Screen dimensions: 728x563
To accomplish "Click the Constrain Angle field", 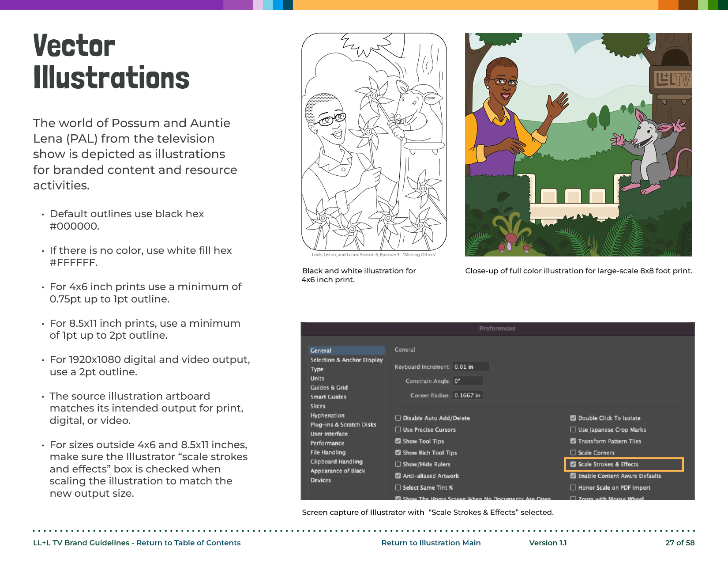I will tap(468, 381).
